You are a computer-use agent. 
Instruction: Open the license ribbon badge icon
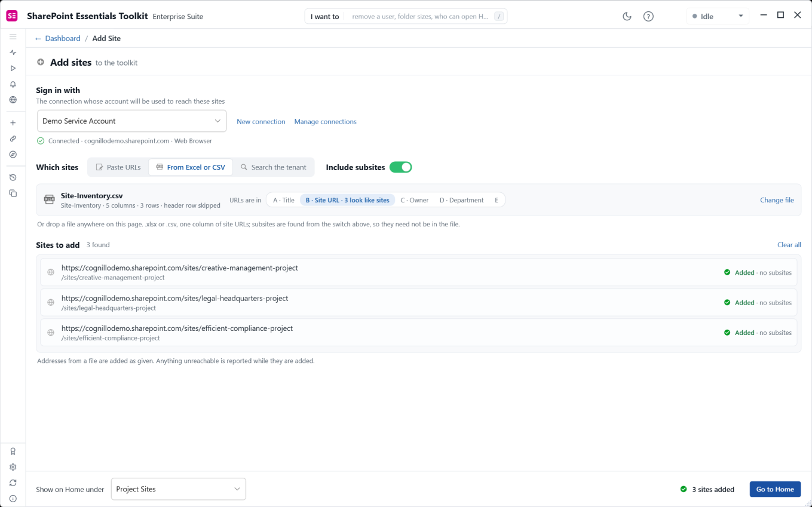[13, 451]
